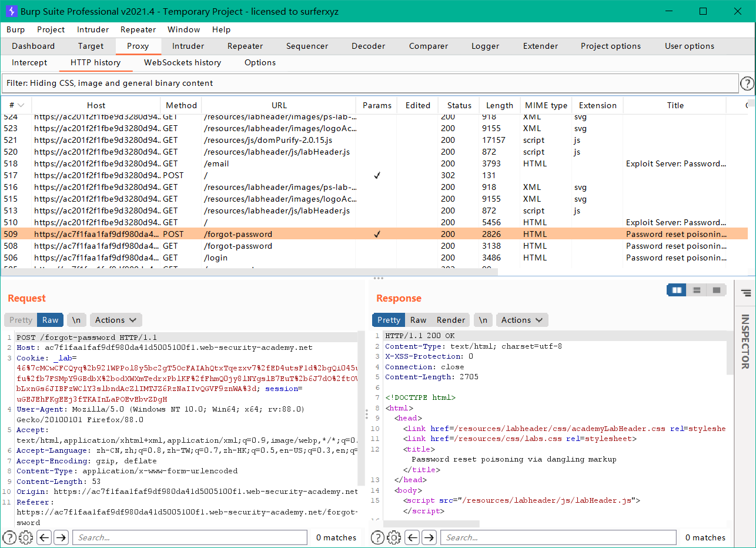Open the filter help question-mark icon
Screen dimensions: 756x548
(747, 83)
